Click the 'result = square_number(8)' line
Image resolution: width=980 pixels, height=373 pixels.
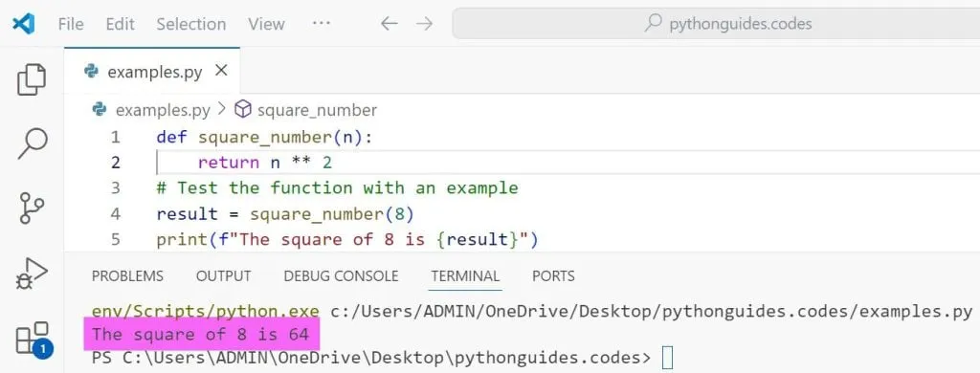(x=286, y=213)
